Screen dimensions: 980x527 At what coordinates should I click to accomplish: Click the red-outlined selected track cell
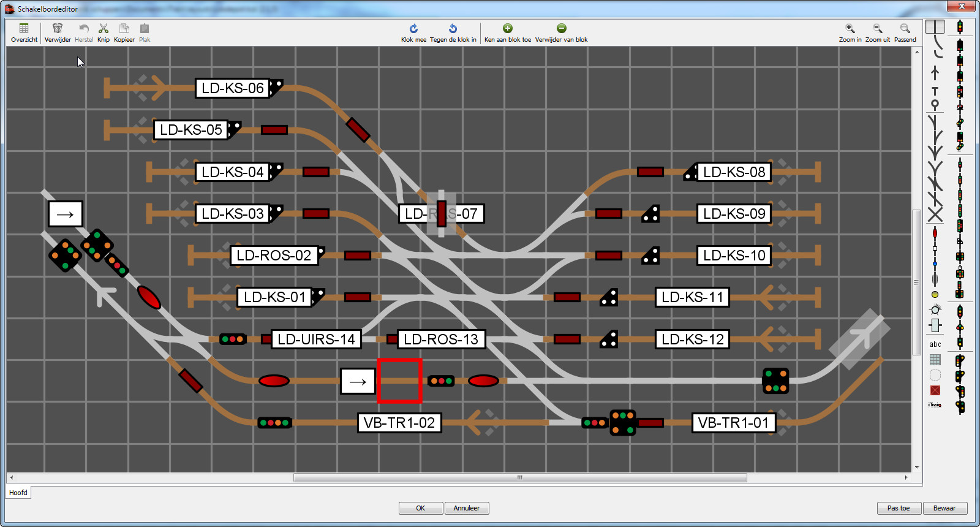pyautogui.click(x=399, y=381)
